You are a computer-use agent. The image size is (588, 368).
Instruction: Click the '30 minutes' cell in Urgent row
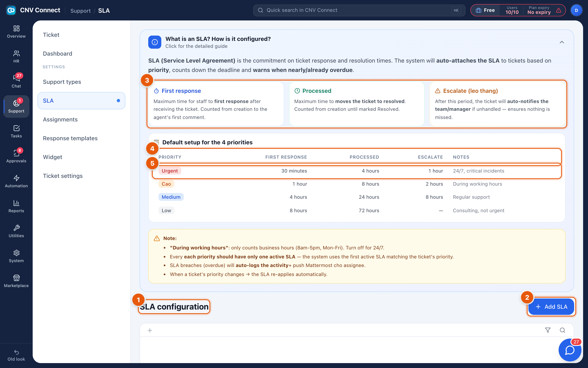point(294,171)
